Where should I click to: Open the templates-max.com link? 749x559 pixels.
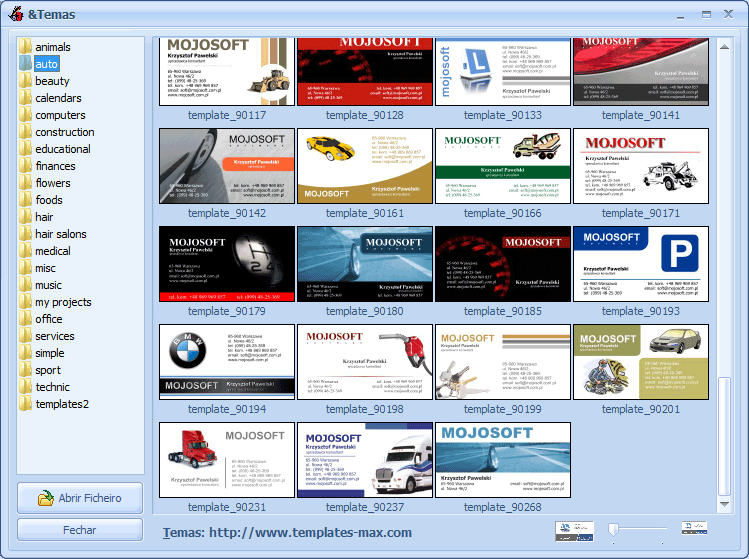(310, 532)
